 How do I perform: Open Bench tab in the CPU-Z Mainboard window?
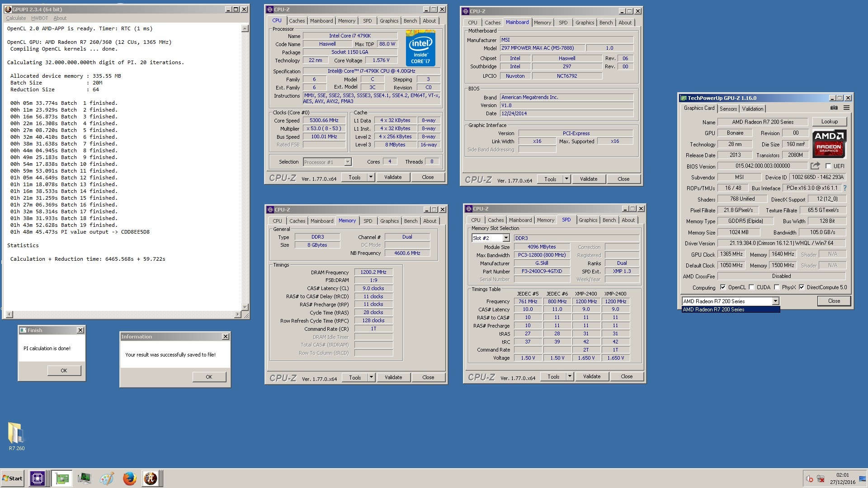(x=606, y=23)
